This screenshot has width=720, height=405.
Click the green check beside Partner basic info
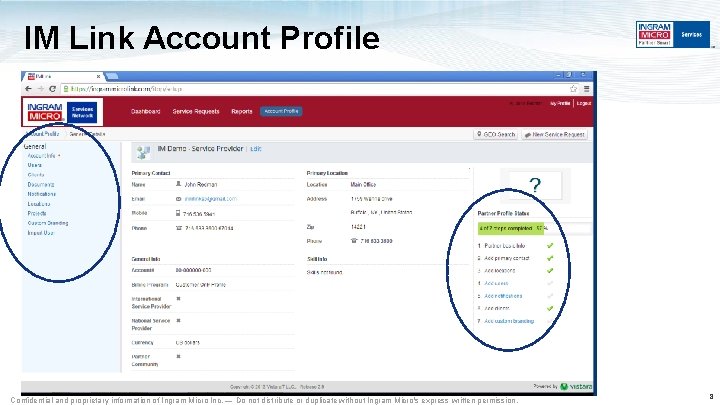tap(550, 246)
